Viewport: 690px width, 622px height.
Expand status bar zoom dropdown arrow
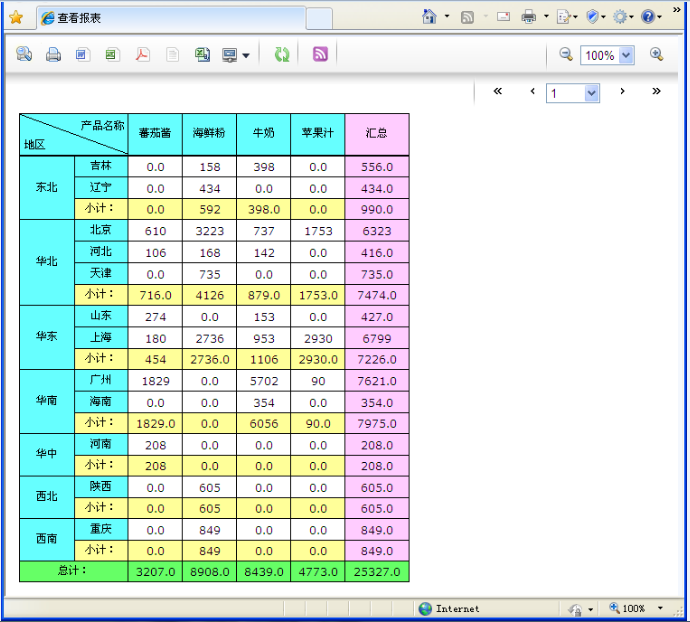(660, 608)
